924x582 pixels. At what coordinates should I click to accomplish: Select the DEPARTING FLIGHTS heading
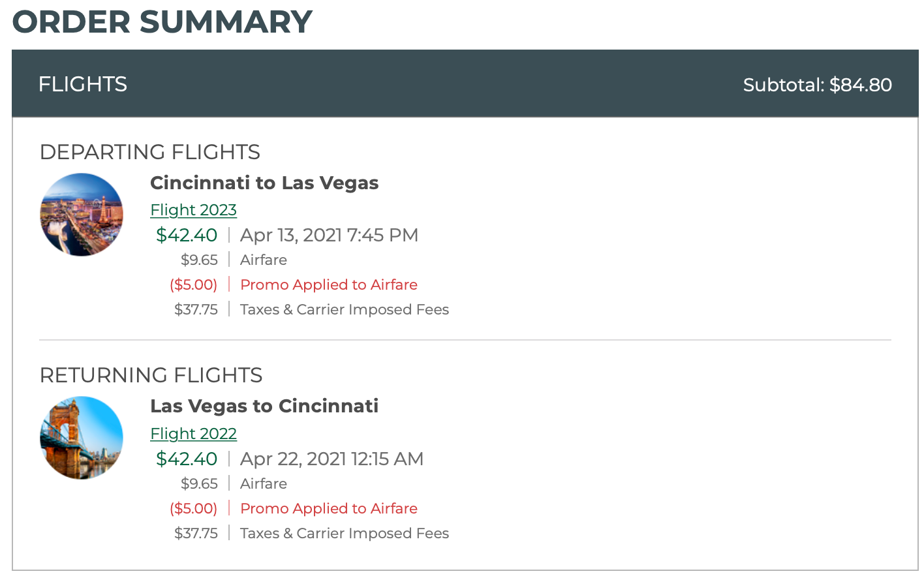click(x=150, y=151)
